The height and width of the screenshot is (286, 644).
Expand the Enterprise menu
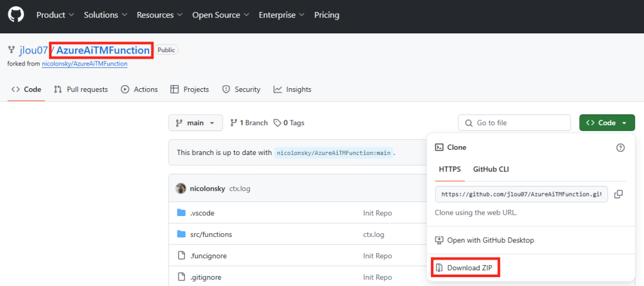pyautogui.click(x=281, y=15)
